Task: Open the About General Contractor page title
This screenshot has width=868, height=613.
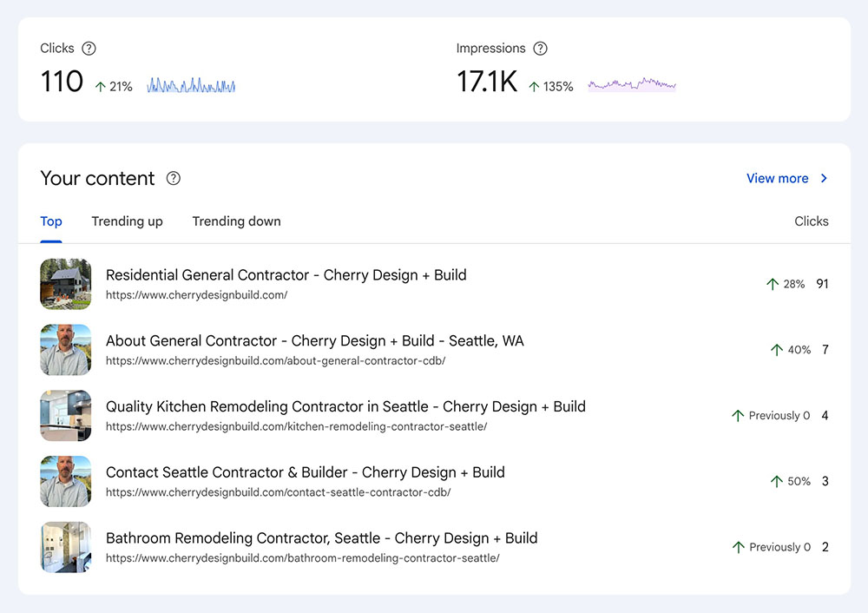Action: pyautogui.click(x=315, y=341)
